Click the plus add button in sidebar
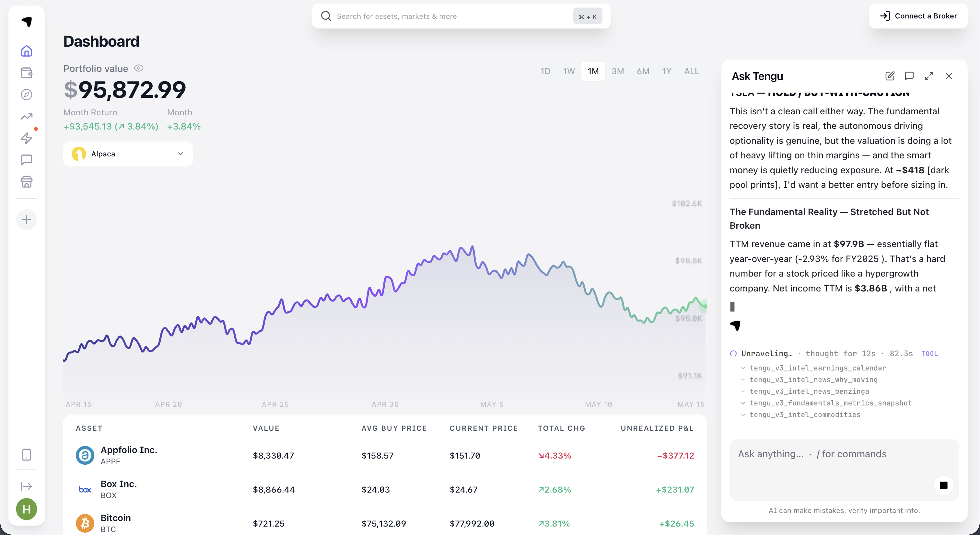This screenshot has height=535, width=980. pyautogui.click(x=26, y=220)
